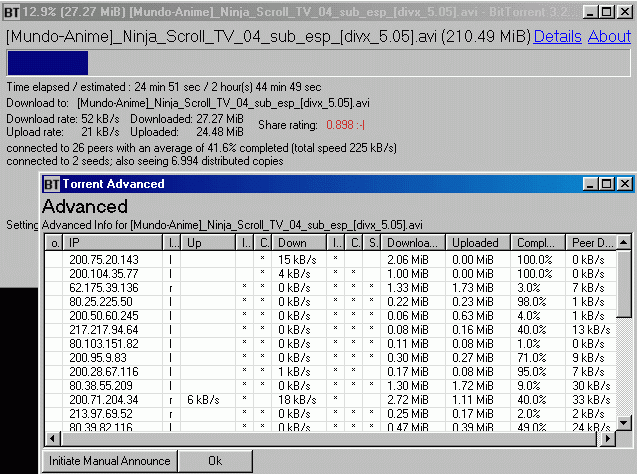Click the download progress bar

point(318,63)
